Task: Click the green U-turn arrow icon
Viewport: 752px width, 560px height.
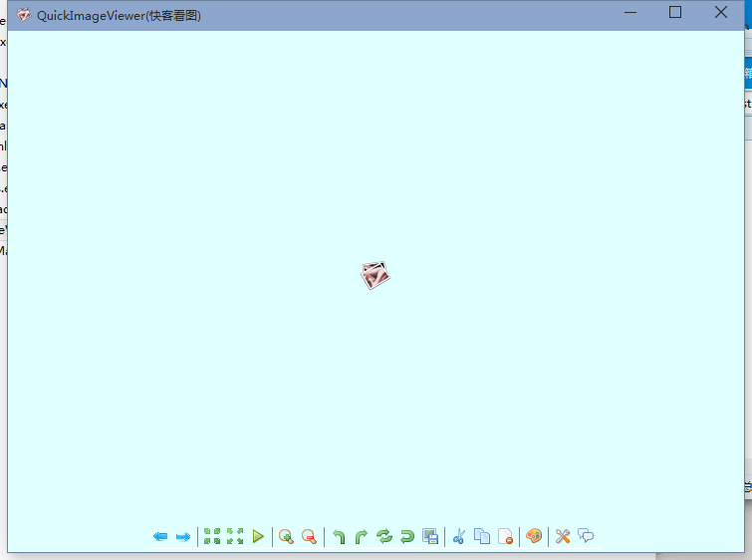Action: (x=407, y=536)
